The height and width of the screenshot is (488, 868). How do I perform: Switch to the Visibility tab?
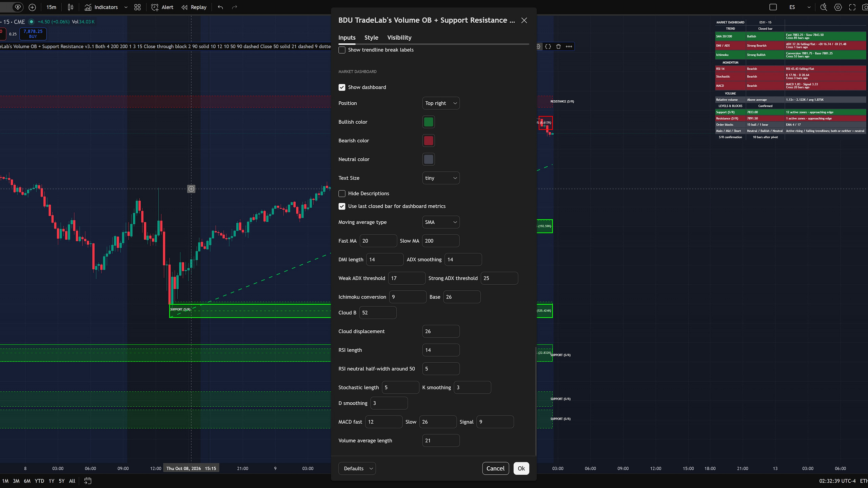click(399, 38)
